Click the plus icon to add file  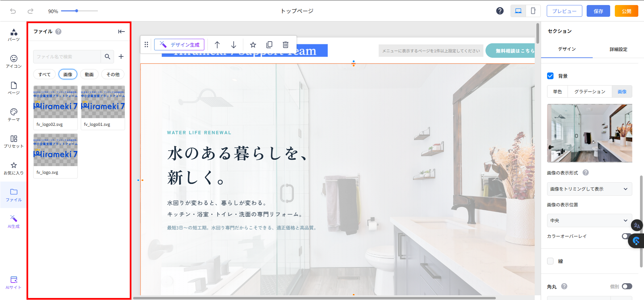point(121,57)
